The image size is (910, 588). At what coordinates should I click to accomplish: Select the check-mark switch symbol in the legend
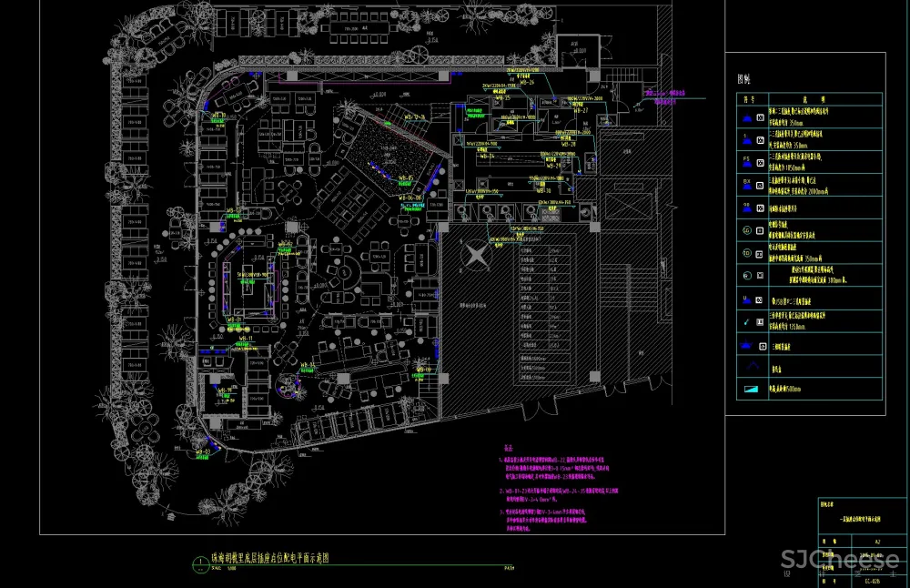tap(746, 321)
